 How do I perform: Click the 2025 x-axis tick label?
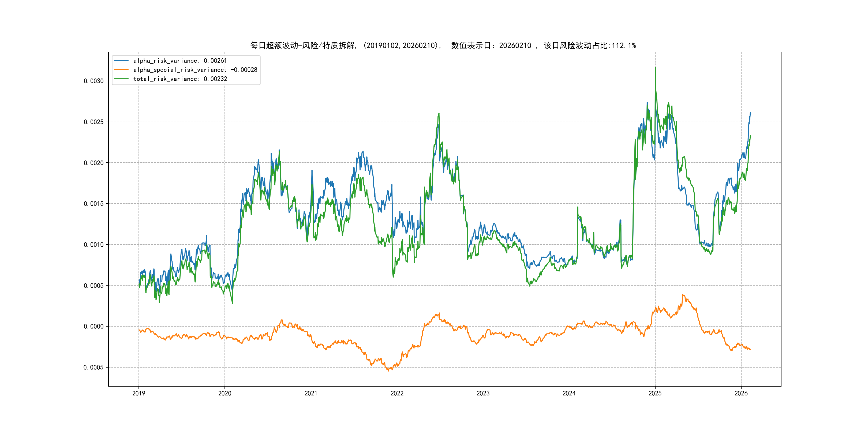click(x=655, y=393)
